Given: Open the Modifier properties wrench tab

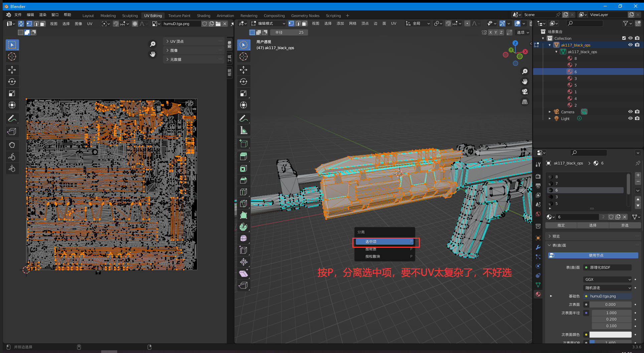Looking at the screenshot, I should tap(538, 247).
